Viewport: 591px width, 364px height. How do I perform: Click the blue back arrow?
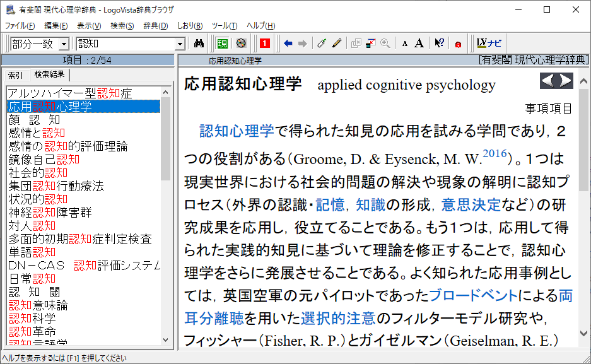tap(288, 44)
